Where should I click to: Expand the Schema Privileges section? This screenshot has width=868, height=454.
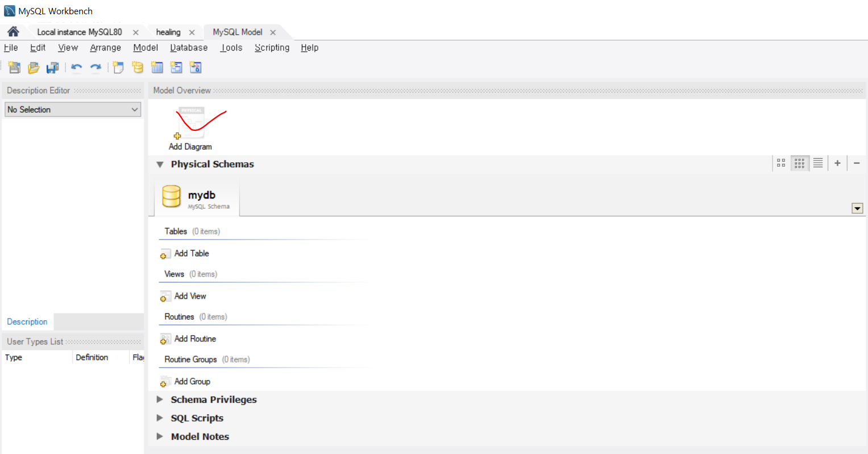coord(160,399)
